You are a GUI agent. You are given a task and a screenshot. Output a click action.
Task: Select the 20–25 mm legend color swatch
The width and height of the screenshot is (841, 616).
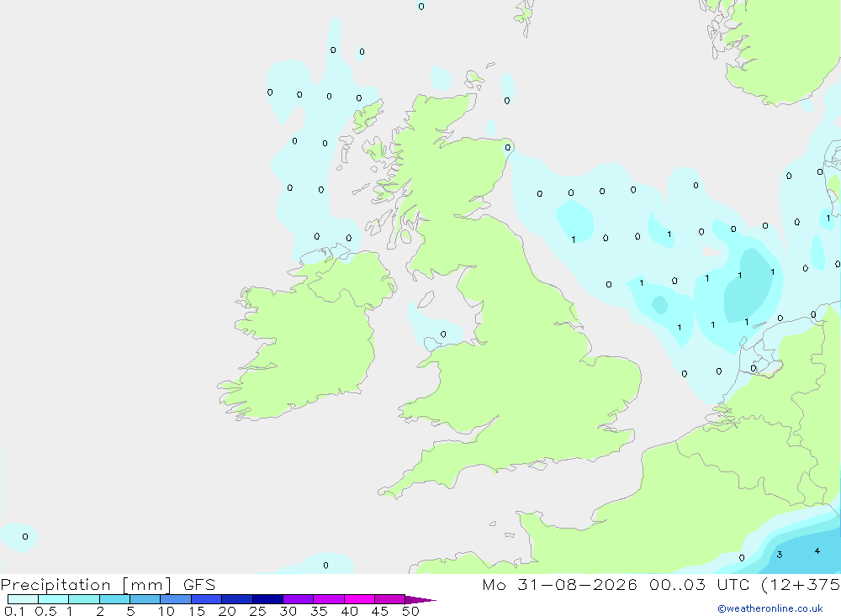[x=237, y=599]
